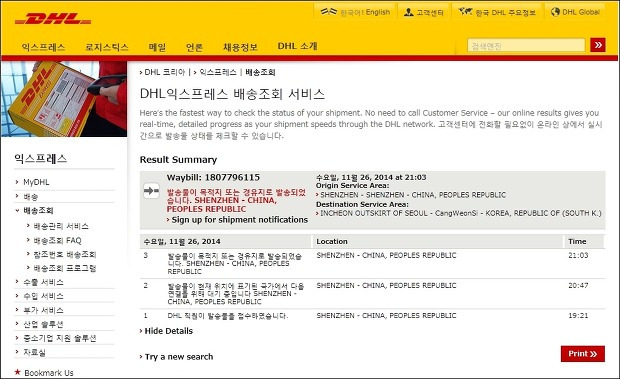The height and width of the screenshot is (379, 620).
Task: Open 배송관리 서비스 sidebar item
Action: click(x=61, y=226)
